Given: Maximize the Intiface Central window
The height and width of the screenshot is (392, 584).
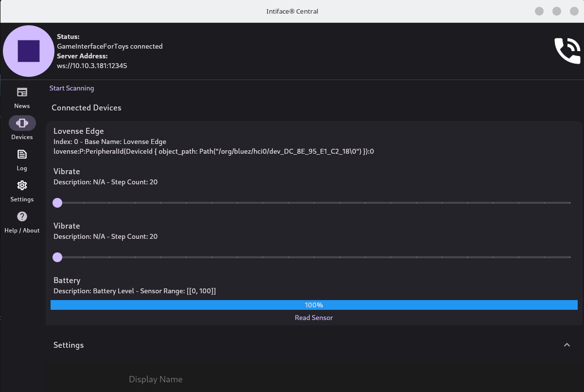Looking at the screenshot, I should [557, 11].
